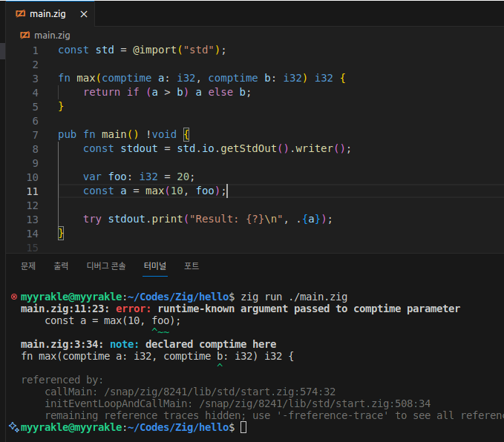
Task: Click the red error icon beside the zig run command
Action: coord(14,297)
